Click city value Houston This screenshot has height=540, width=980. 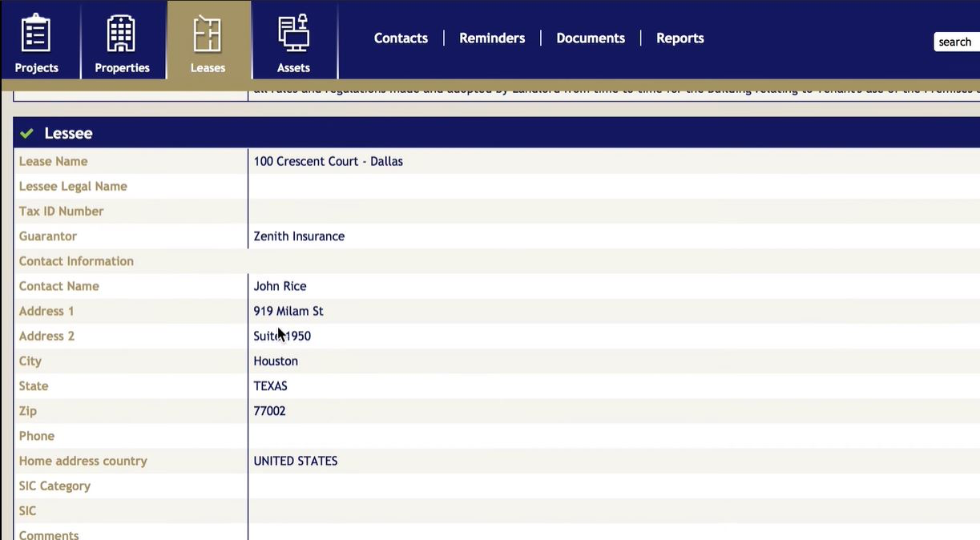[x=276, y=361]
